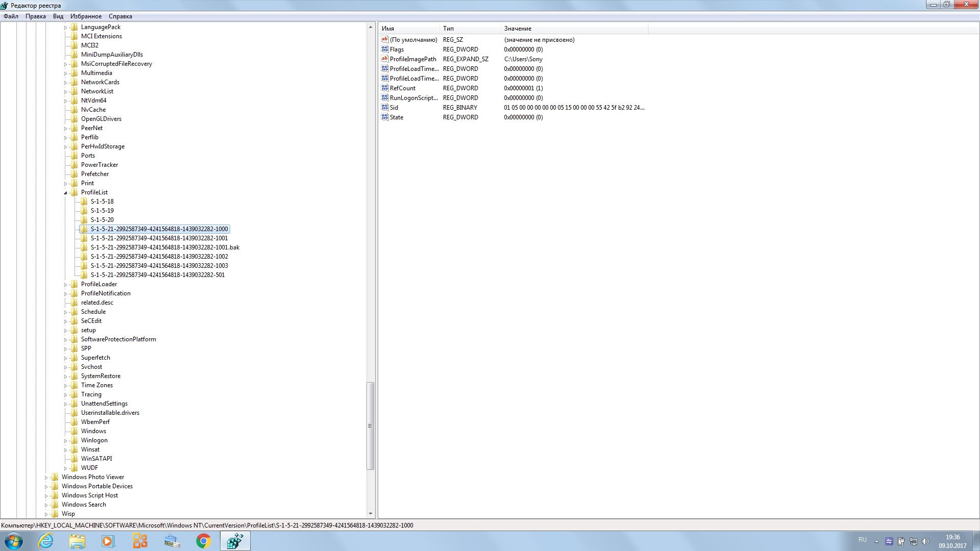Open Google Chrome from the taskbar

tap(203, 541)
